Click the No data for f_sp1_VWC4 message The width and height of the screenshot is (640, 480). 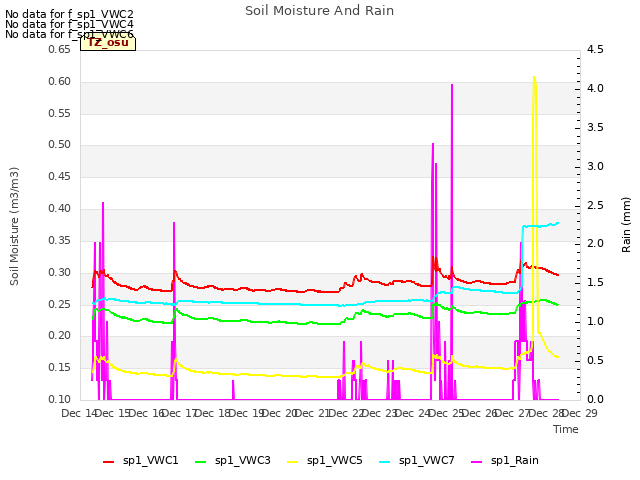coord(69,24)
